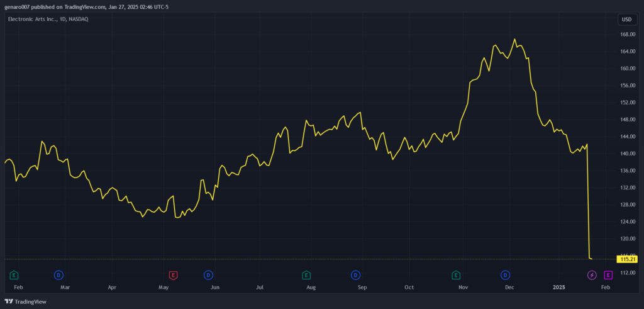Click the green earnings marker near Aug
Viewport: 644px width, 309px height.
click(x=306, y=275)
